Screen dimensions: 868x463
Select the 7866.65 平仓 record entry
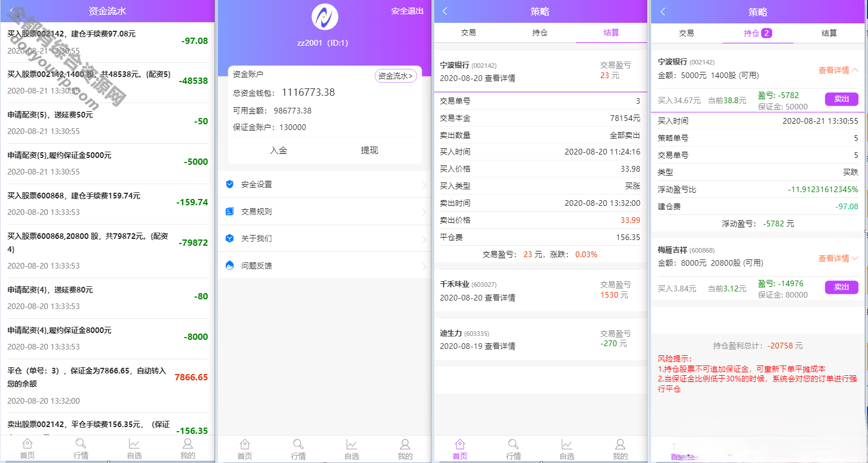pos(107,385)
